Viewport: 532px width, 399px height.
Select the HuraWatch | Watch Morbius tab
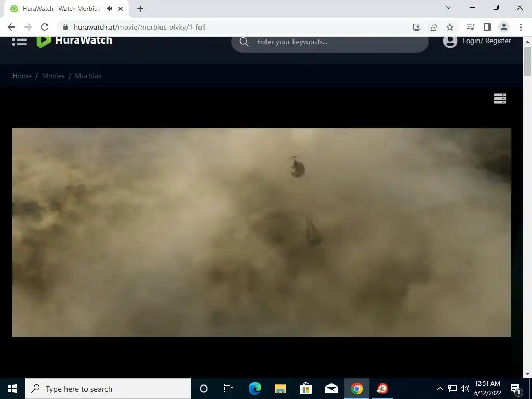[66, 9]
